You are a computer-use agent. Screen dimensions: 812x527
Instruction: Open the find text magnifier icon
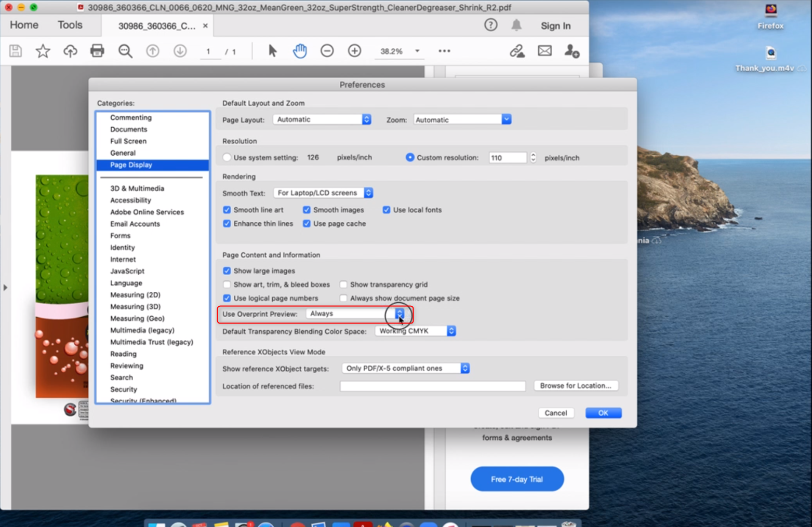point(125,51)
